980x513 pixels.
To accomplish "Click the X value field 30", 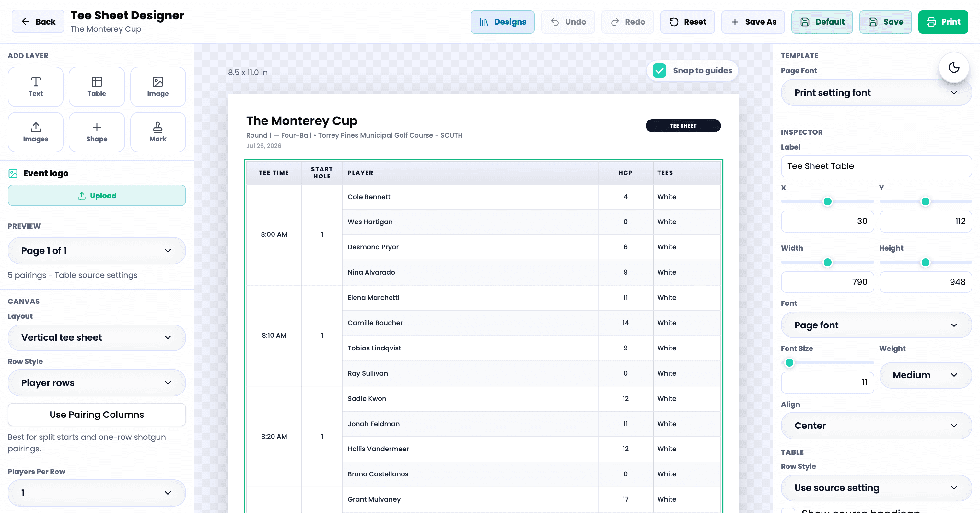I will 827,221.
